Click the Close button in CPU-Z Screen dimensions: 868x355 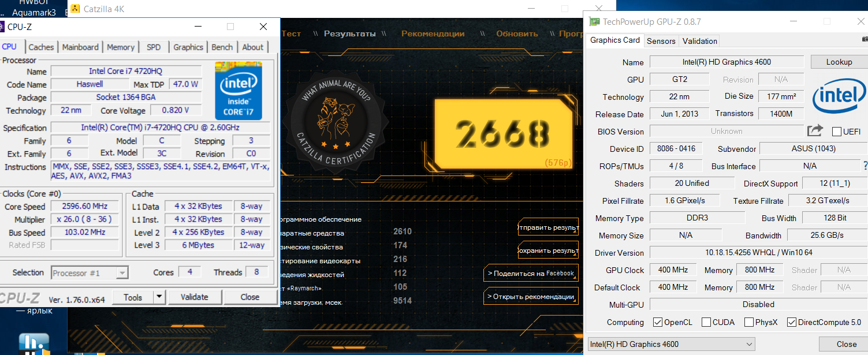[x=250, y=297]
